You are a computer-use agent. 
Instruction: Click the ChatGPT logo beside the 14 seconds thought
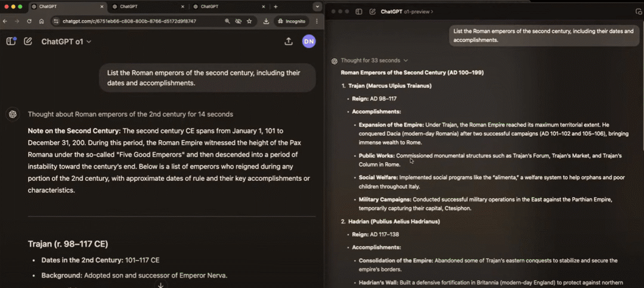pos(13,114)
